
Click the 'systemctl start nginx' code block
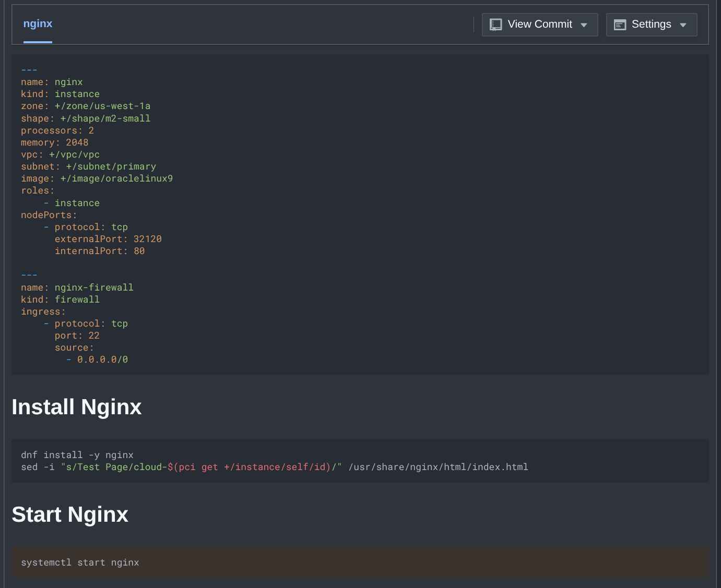point(360,562)
